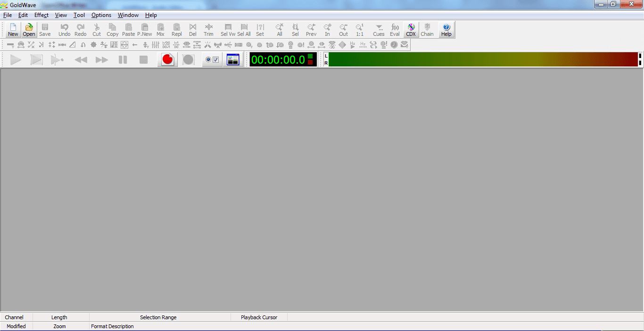Click the Sel All toolbar icon
The width and height of the screenshot is (644, 331).
click(244, 30)
